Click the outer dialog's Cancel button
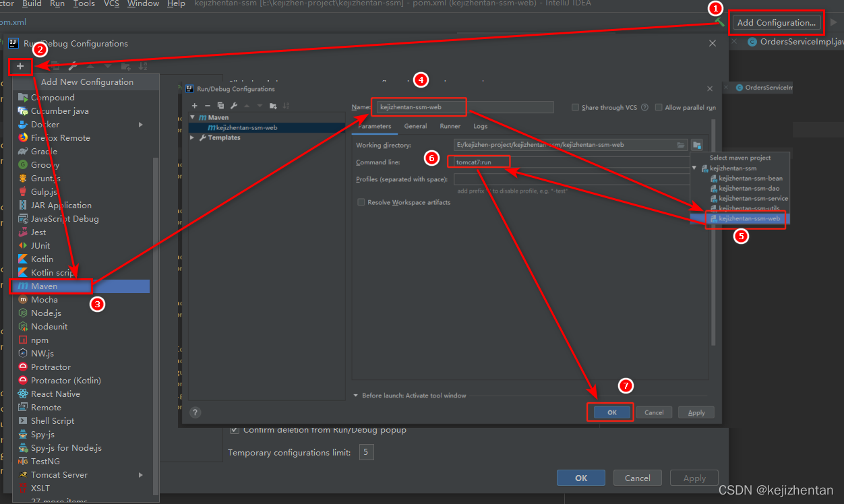Screen dimensions: 844x504 pyautogui.click(x=638, y=478)
